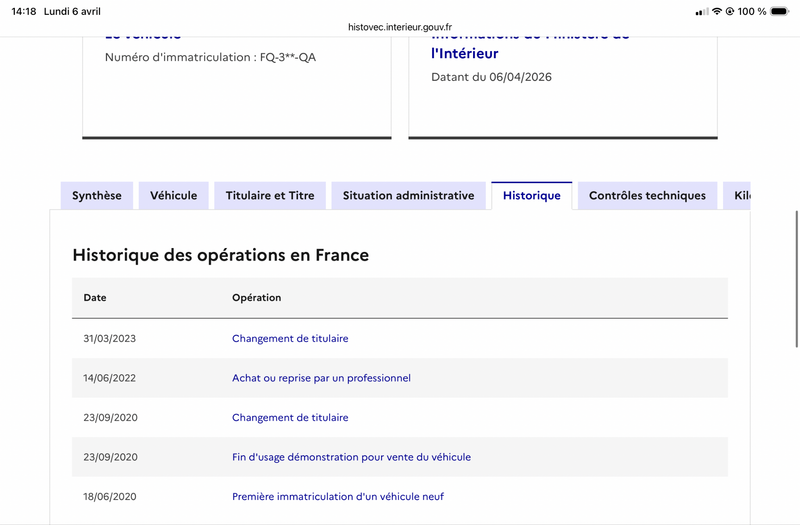
Task: Go to Situation administrative tab
Action: pos(408,196)
